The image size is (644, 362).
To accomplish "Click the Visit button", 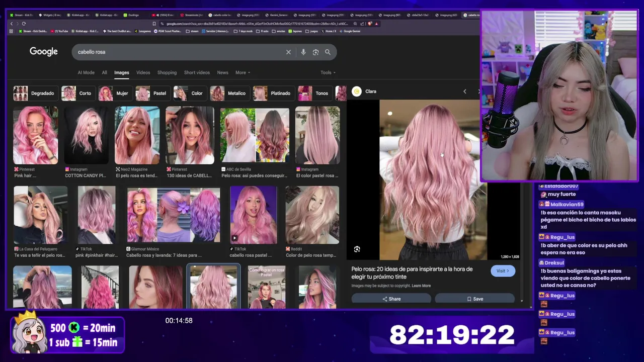I will tap(503, 270).
